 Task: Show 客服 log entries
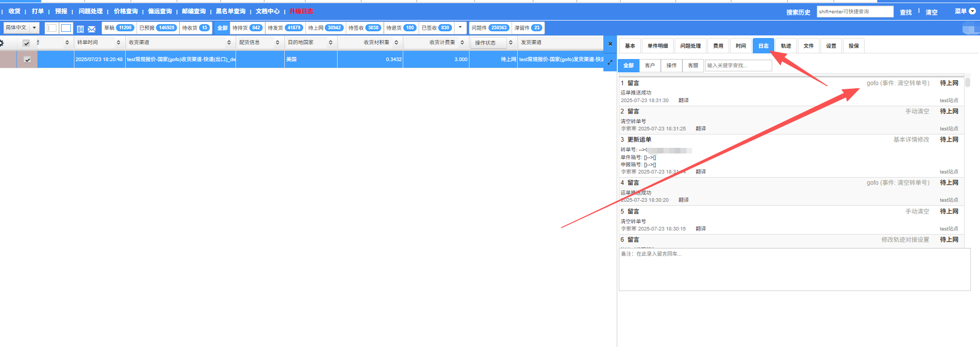[693, 65]
